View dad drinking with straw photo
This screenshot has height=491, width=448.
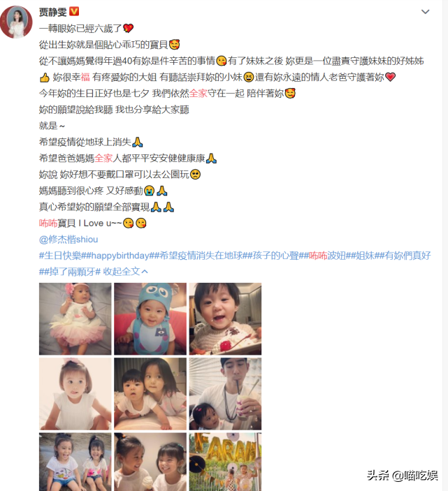(225, 394)
